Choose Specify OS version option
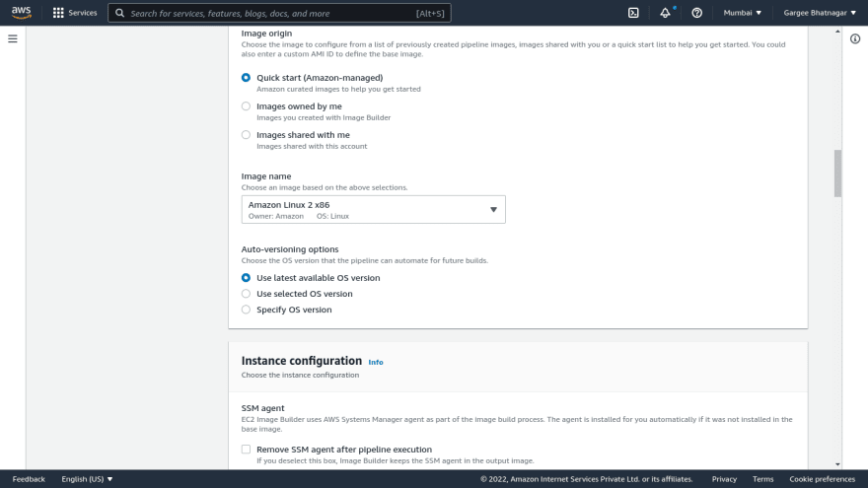868x488 pixels. click(246, 310)
